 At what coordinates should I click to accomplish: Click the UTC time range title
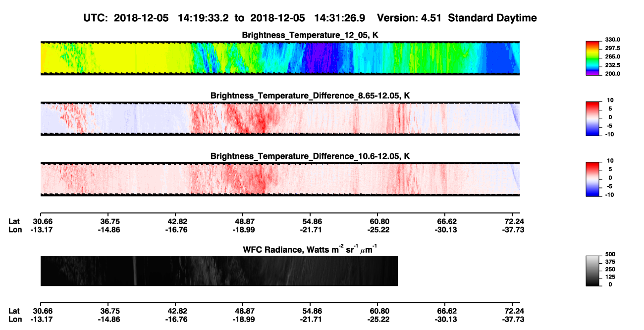(225, 18)
